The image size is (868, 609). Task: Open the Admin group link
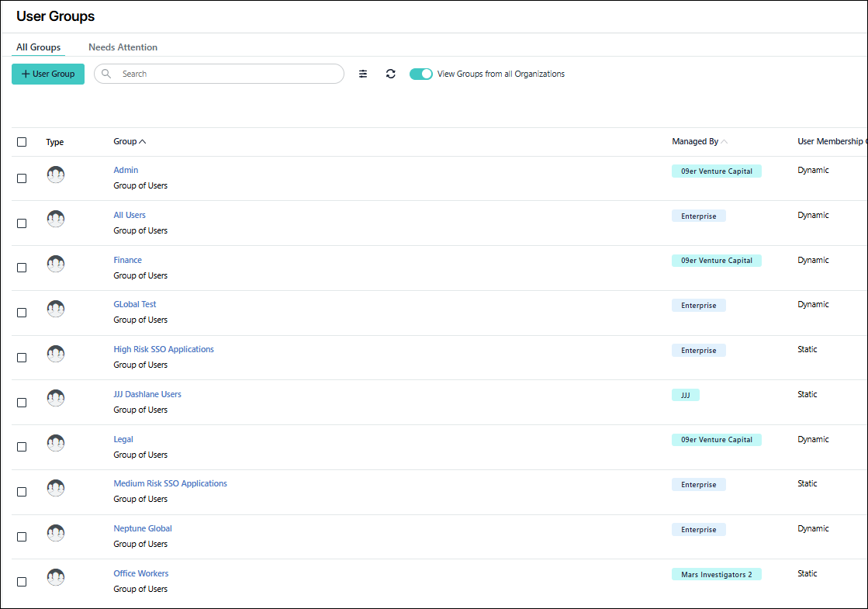(x=126, y=170)
